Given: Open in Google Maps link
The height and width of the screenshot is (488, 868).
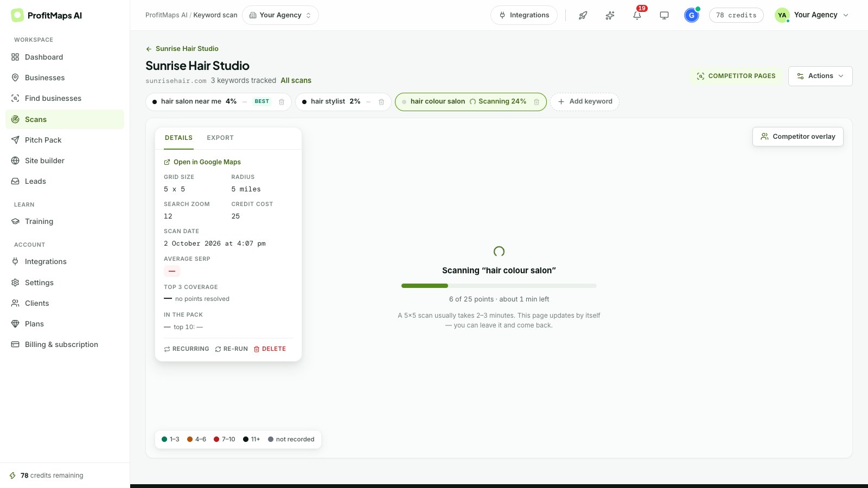Looking at the screenshot, I should coord(202,162).
